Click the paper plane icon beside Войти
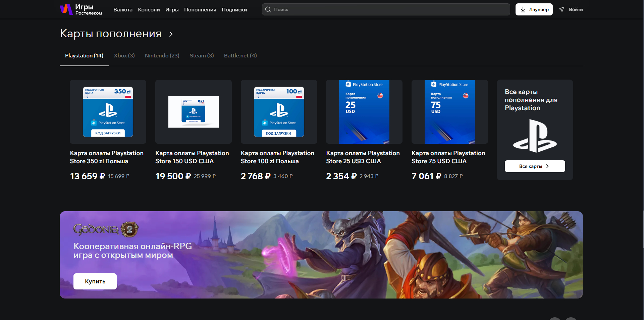 pyautogui.click(x=561, y=9)
